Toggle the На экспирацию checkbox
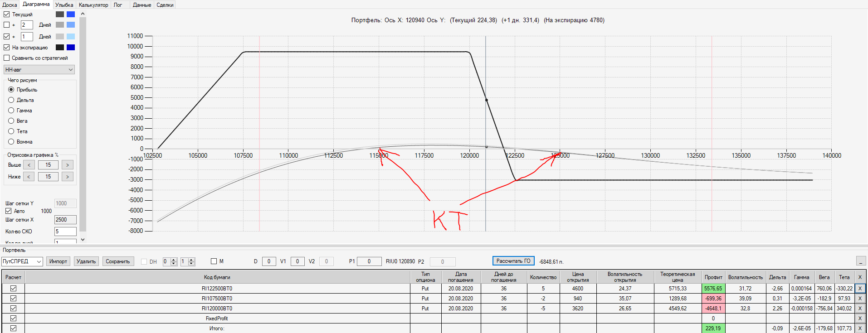868x333 pixels. [x=7, y=48]
